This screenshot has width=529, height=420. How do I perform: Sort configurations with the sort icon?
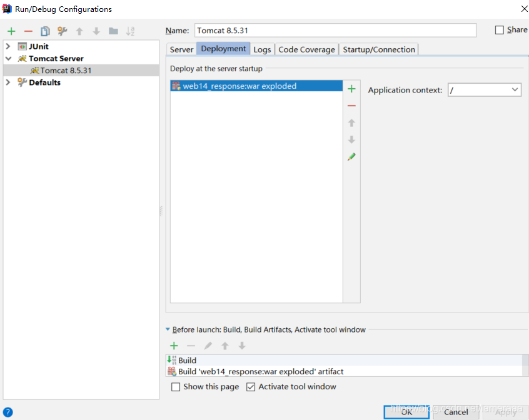coord(129,31)
